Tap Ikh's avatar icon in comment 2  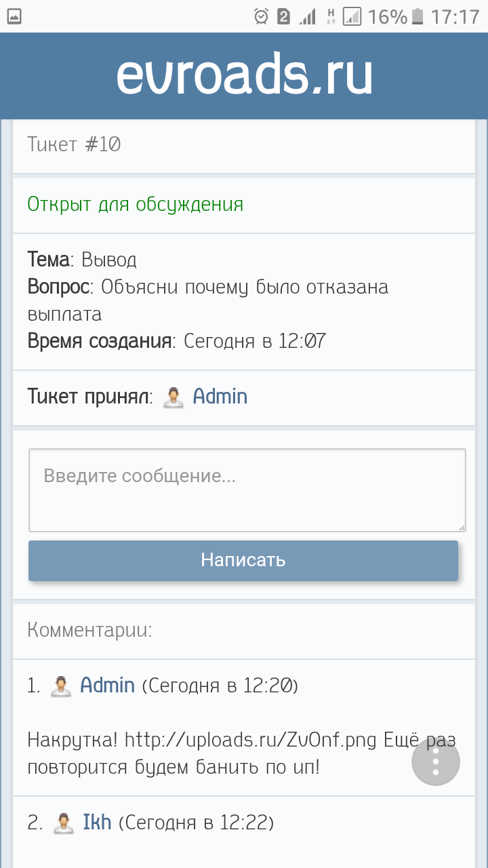[64, 823]
